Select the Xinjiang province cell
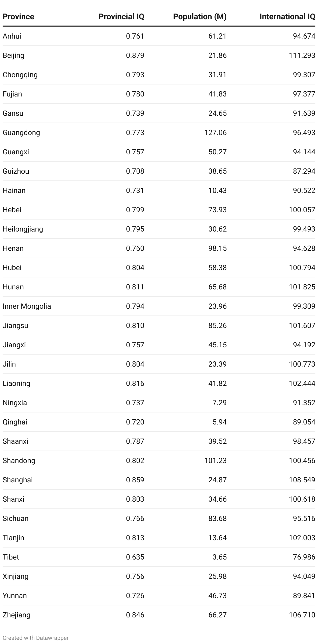The image size is (318, 644). 16,576
